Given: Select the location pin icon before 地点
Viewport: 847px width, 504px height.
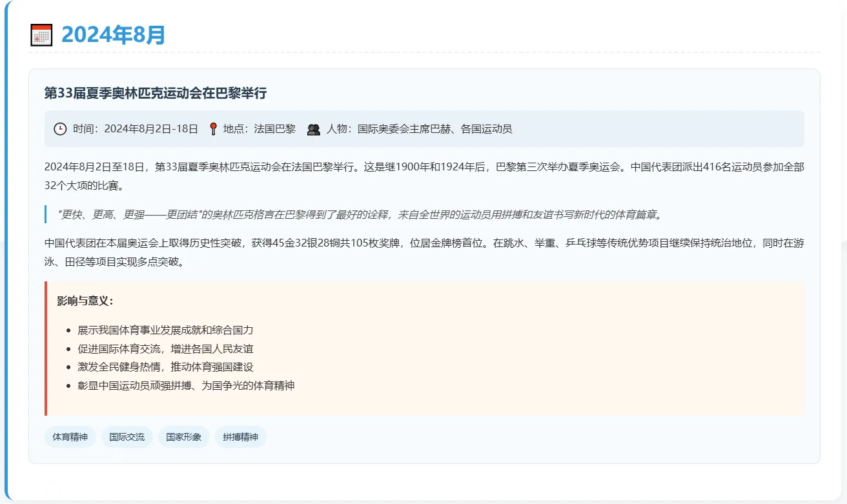Looking at the screenshot, I should (213, 128).
